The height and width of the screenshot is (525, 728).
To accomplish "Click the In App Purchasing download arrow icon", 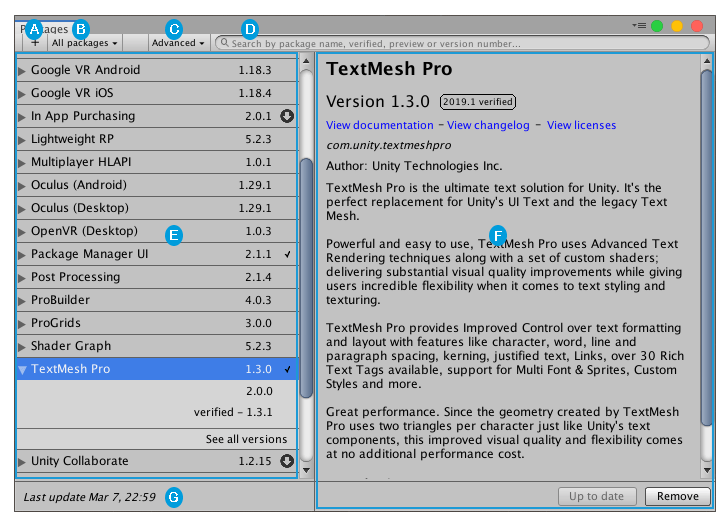I will (x=287, y=116).
